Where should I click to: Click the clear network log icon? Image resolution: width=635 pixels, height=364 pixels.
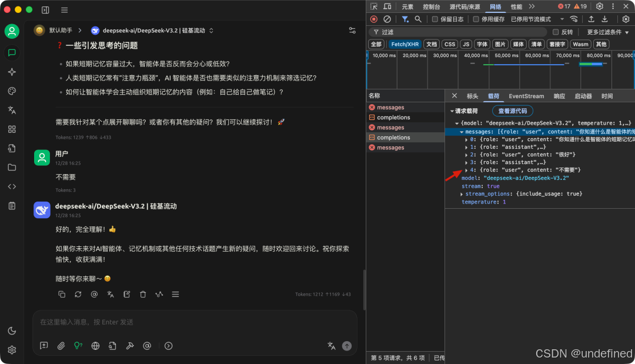tap(386, 19)
